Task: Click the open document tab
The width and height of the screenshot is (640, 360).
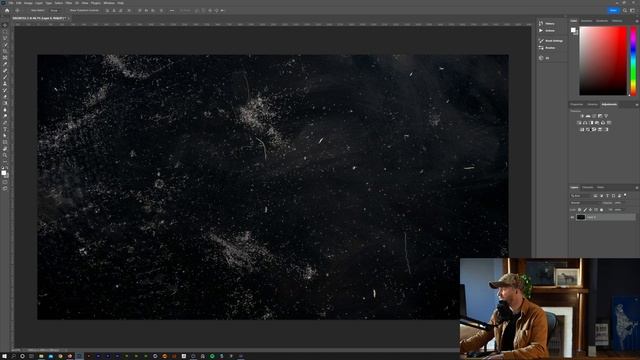Action: 40,18
